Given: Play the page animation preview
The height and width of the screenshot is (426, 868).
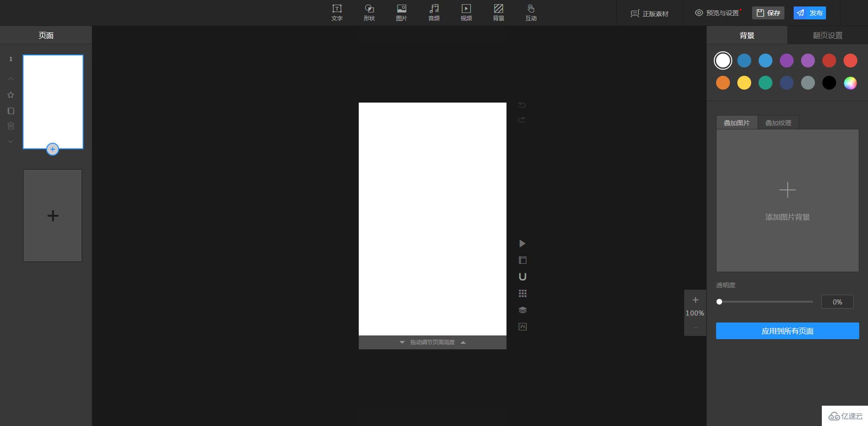Looking at the screenshot, I should (x=522, y=243).
